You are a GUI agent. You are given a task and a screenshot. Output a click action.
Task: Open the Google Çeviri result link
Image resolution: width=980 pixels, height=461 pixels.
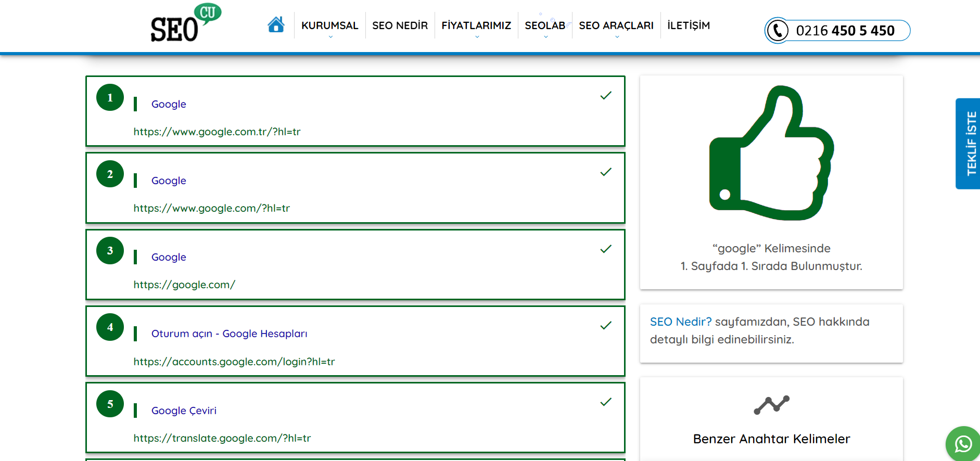click(184, 411)
